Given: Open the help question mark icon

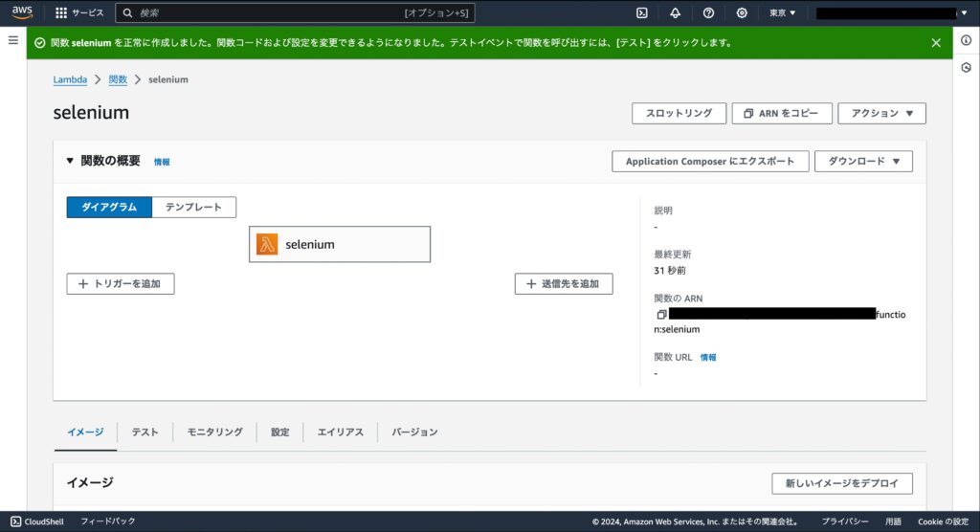Looking at the screenshot, I should pyautogui.click(x=708, y=12).
